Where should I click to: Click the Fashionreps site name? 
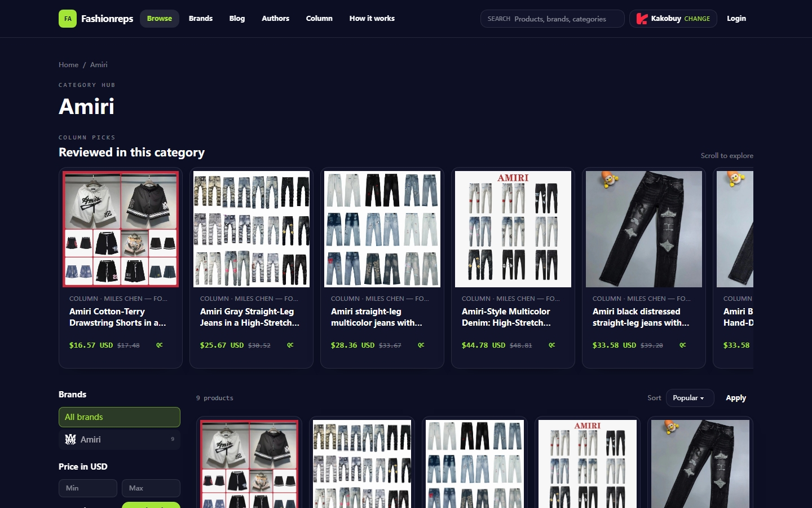(x=107, y=19)
